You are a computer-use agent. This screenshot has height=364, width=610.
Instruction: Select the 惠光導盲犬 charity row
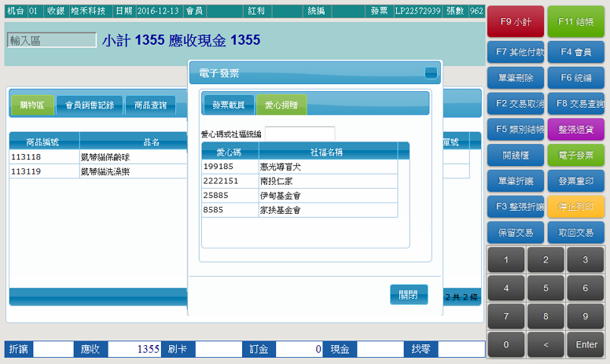point(299,167)
